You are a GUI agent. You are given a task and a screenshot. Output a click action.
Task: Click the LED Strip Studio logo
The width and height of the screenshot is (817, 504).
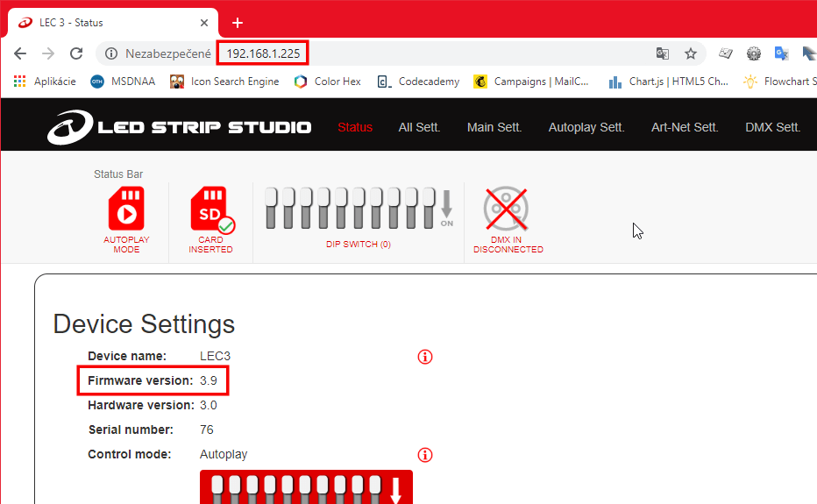(x=179, y=126)
